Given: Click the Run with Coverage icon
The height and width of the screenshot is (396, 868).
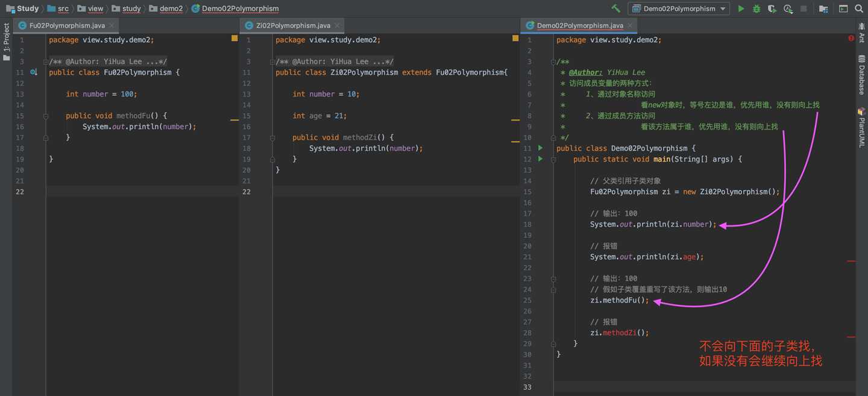Looking at the screenshot, I should tap(772, 8).
